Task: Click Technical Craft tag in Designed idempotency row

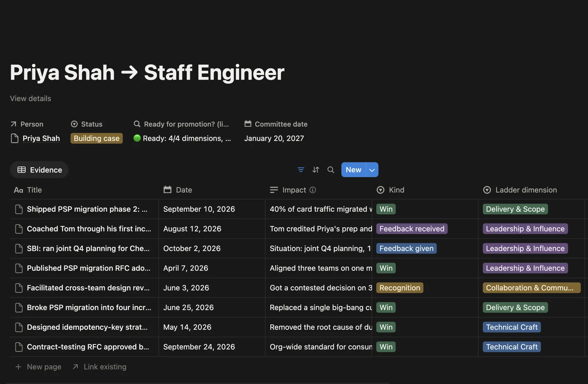Action: tap(512, 327)
